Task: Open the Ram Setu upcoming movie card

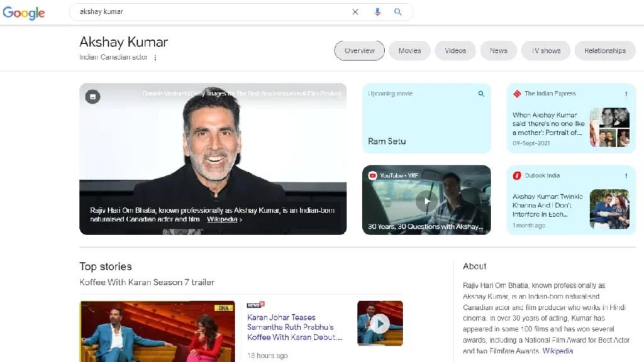Action: 426,118
